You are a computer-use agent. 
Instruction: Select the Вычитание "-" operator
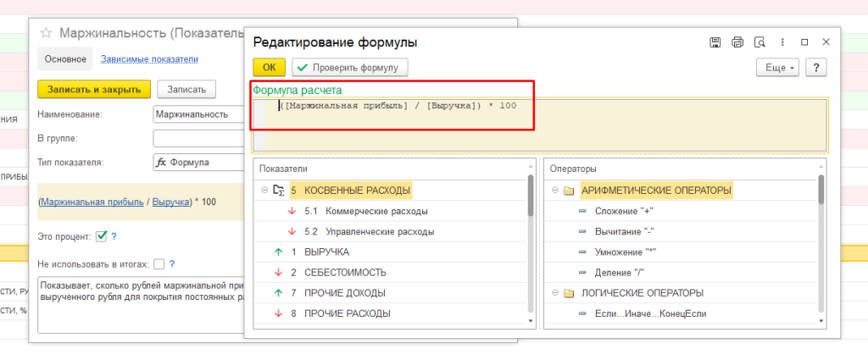[681, 232]
